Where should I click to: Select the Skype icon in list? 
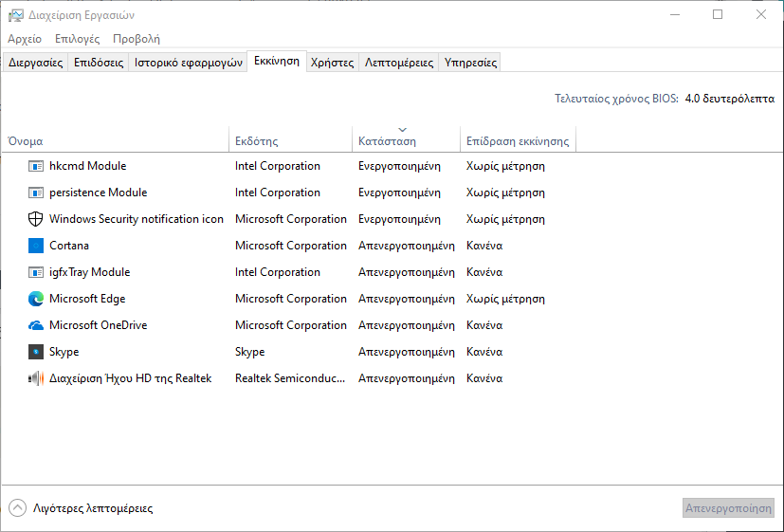[x=36, y=352]
